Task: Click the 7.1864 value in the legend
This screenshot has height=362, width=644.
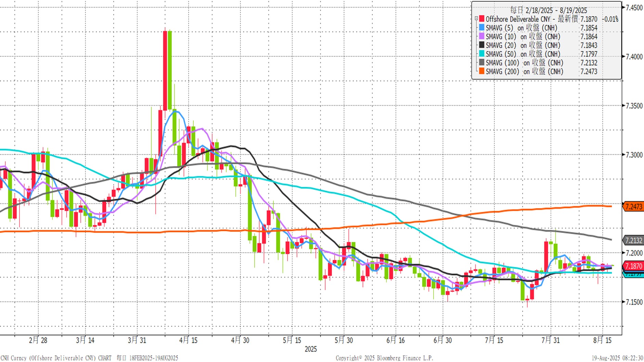Action: (x=589, y=37)
